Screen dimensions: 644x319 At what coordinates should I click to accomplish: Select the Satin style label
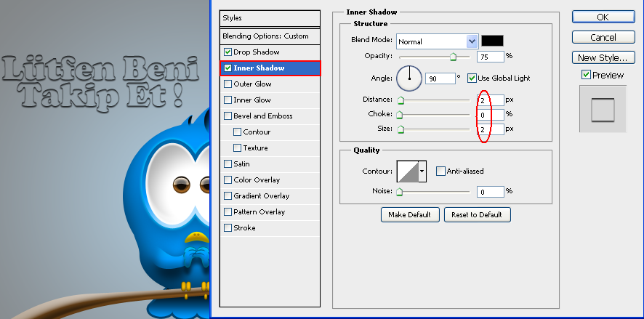(241, 164)
